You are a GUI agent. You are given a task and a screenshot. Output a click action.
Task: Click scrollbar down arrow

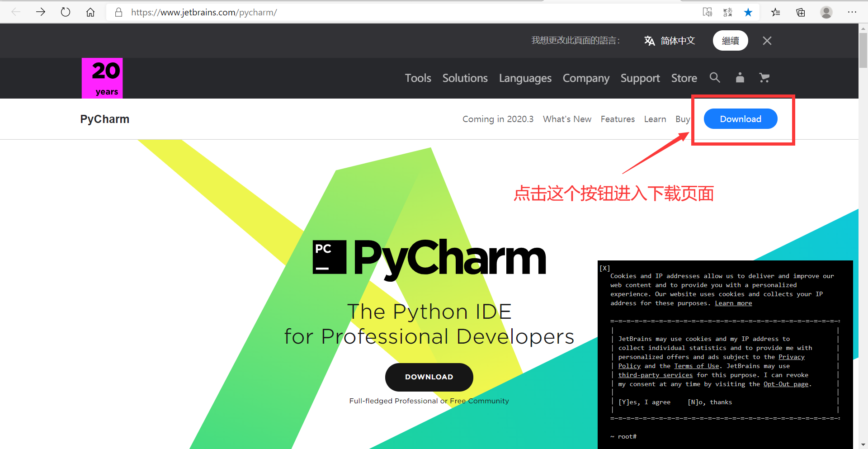(863, 444)
